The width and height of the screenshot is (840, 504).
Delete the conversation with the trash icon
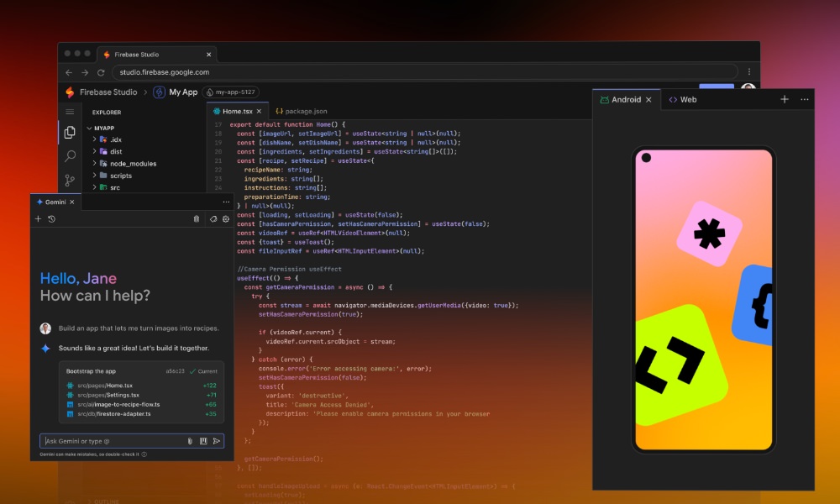click(197, 218)
